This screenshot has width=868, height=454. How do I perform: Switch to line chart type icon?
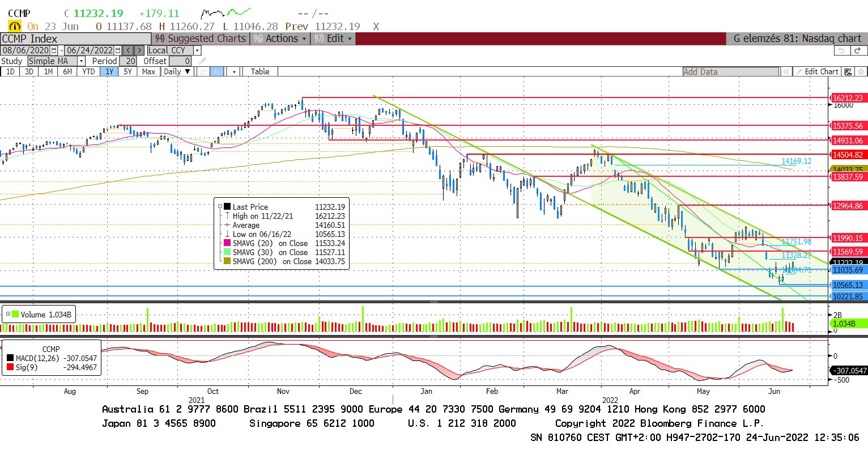coord(203,71)
